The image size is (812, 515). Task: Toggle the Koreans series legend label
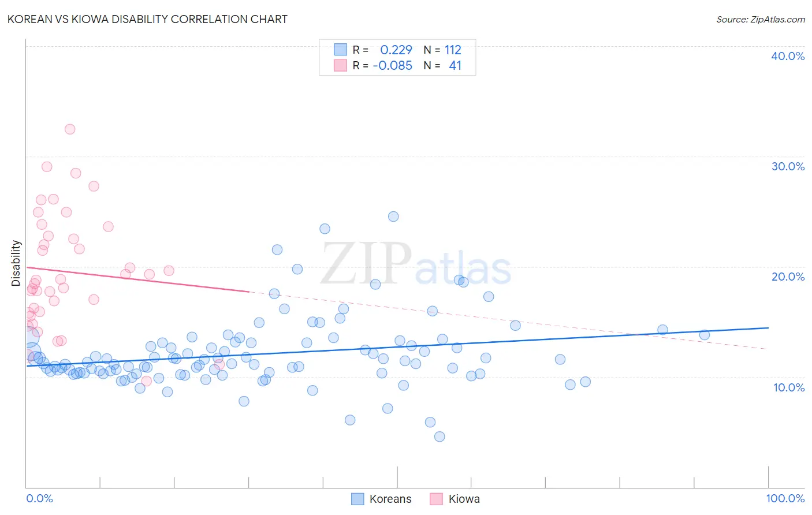tap(390, 499)
